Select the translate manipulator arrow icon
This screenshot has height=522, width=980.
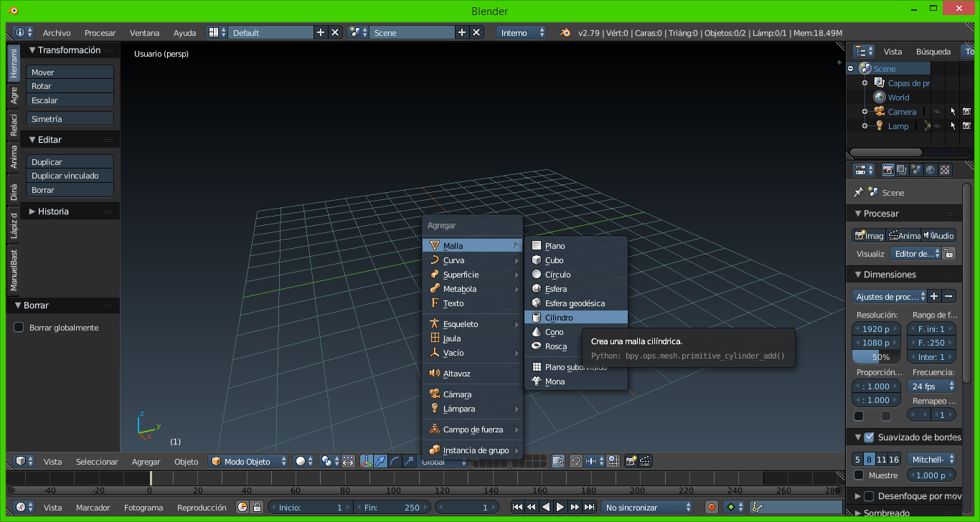380,461
